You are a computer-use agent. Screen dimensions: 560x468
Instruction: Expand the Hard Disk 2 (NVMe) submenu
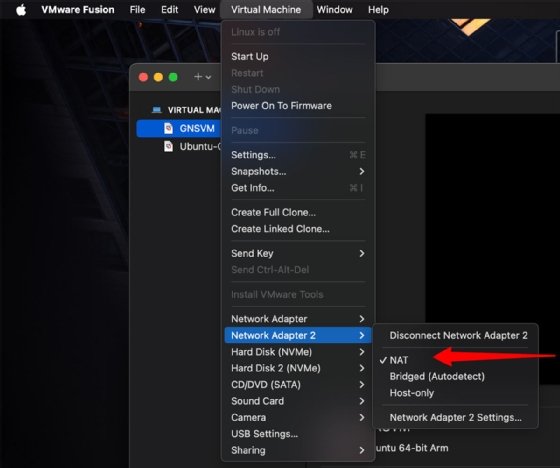click(298, 368)
